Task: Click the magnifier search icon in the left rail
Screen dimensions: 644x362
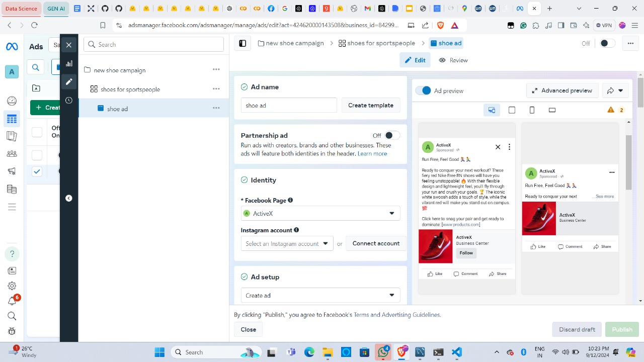Action: click(12, 316)
